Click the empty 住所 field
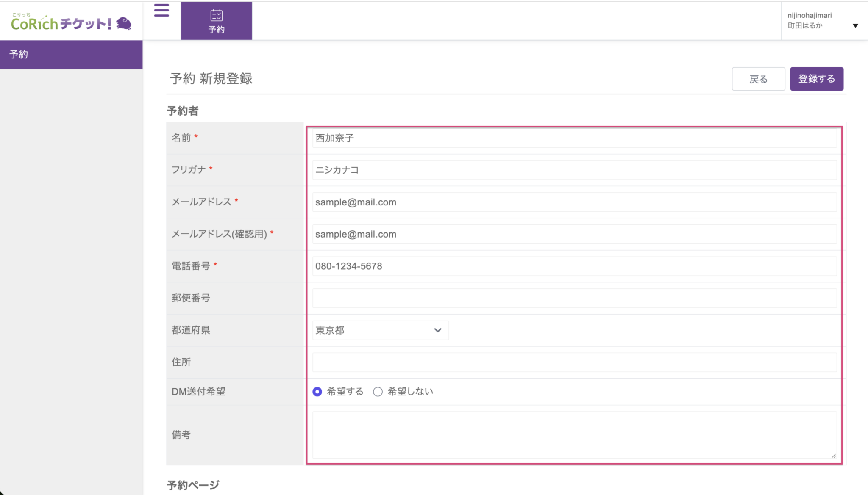Image resolution: width=868 pixels, height=495 pixels. [574, 362]
